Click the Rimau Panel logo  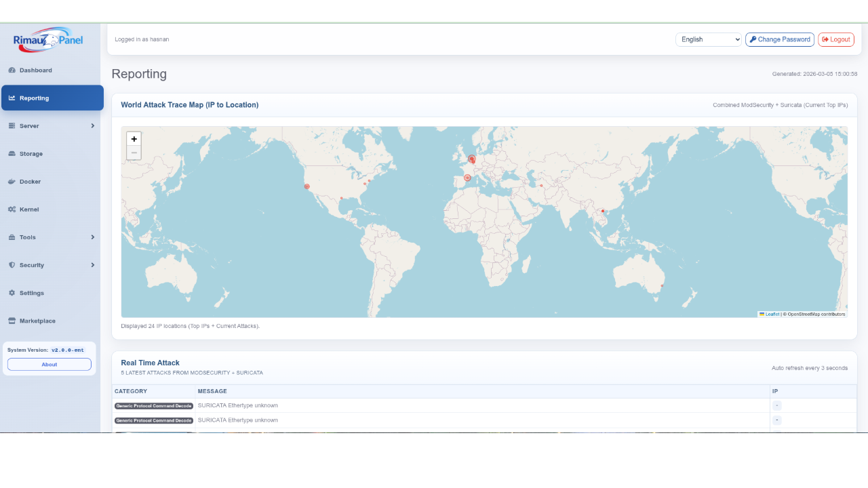(48, 39)
